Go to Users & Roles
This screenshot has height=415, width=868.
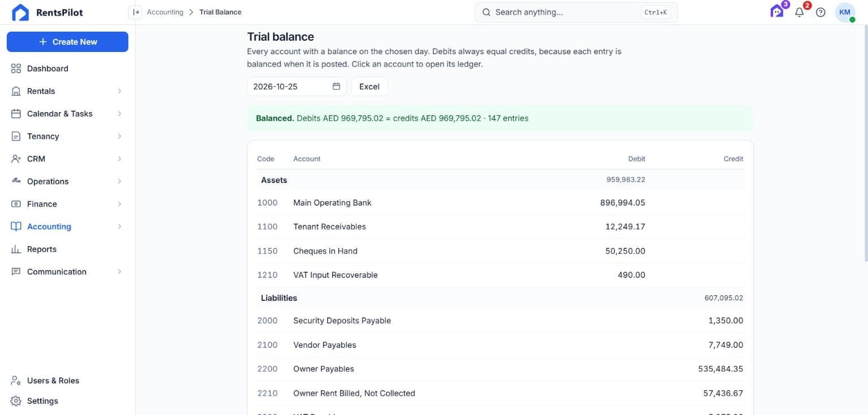click(x=67, y=381)
